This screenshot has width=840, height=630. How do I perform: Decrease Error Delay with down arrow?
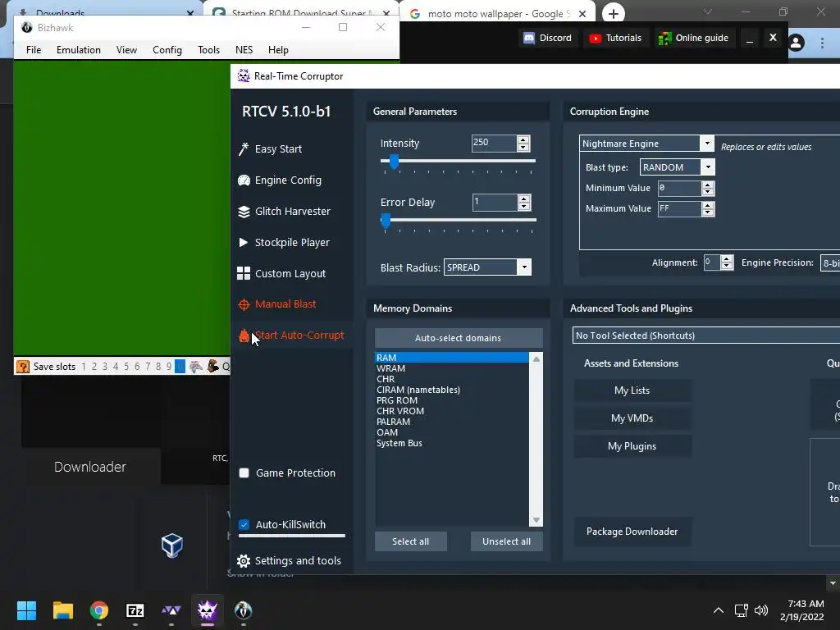[524, 206]
